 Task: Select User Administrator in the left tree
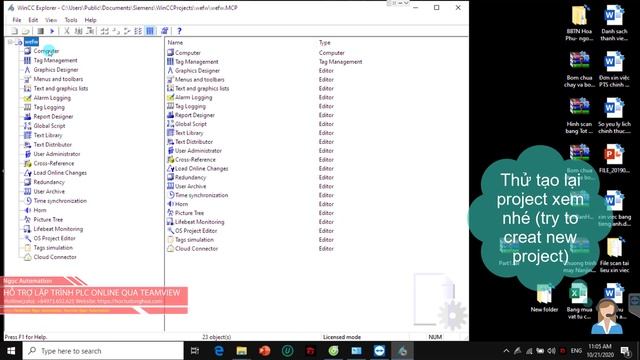click(57, 154)
